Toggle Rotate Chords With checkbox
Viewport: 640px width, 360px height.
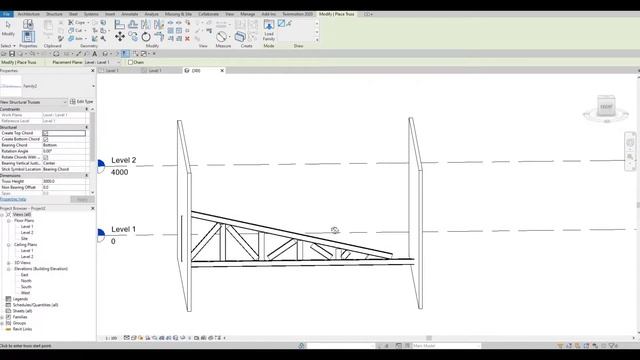pos(45,157)
